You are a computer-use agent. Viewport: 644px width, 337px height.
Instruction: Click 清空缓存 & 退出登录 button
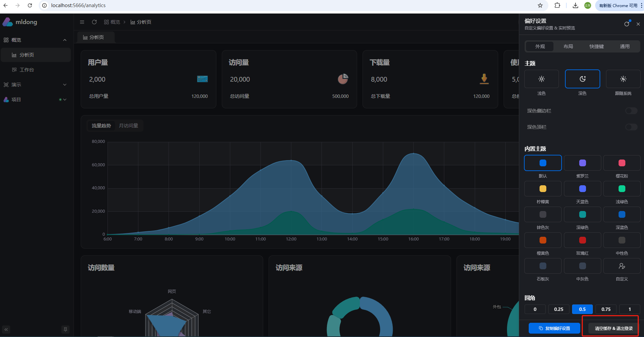click(x=614, y=328)
